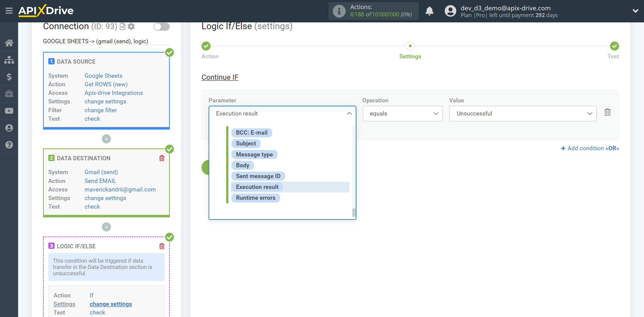The image size is (644, 317).
Task: Select Sent message ID option
Action: click(258, 176)
